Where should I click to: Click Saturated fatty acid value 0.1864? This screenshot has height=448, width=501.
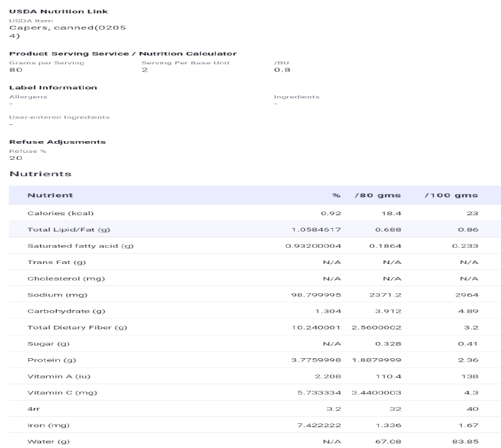pyautogui.click(x=385, y=246)
